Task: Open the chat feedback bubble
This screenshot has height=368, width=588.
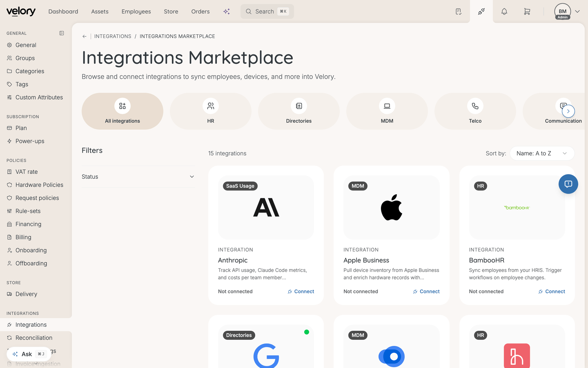Action: pos(568,184)
